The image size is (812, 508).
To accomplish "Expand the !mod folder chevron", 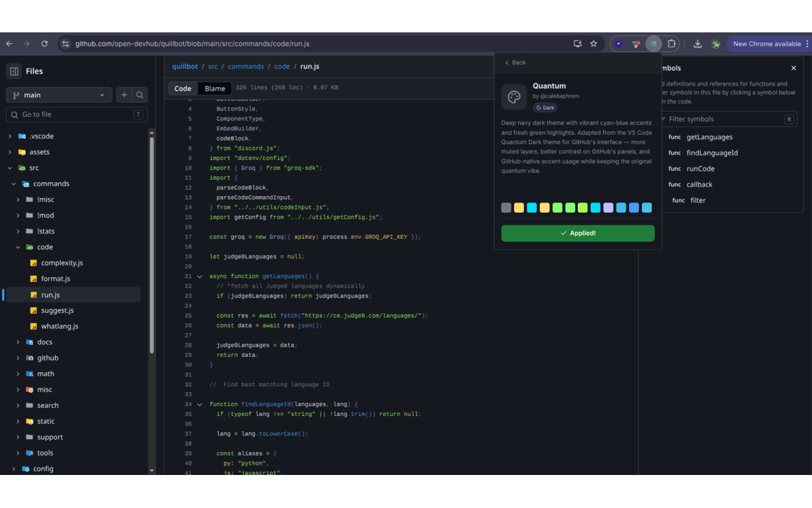I will [x=18, y=216].
